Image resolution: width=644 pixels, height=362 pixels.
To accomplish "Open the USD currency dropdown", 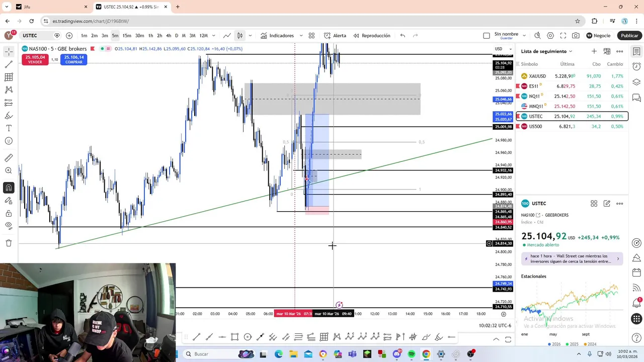I will click(x=502, y=49).
